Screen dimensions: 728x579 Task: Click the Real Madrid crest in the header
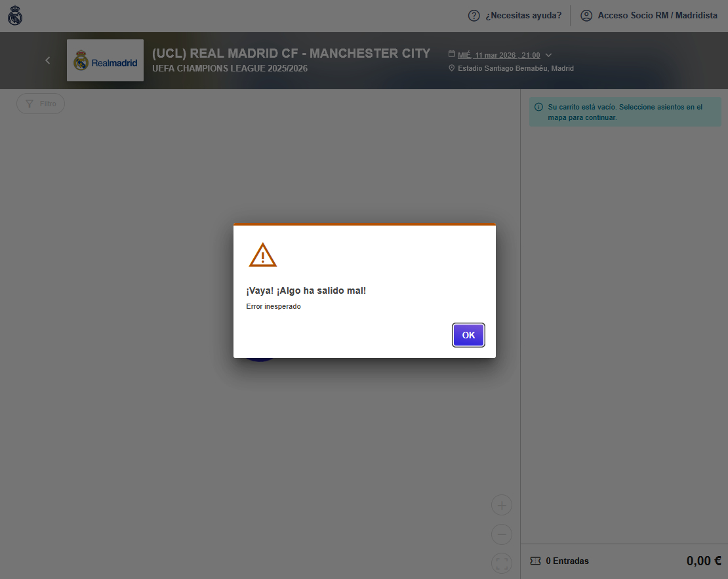pyautogui.click(x=15, y=16)
